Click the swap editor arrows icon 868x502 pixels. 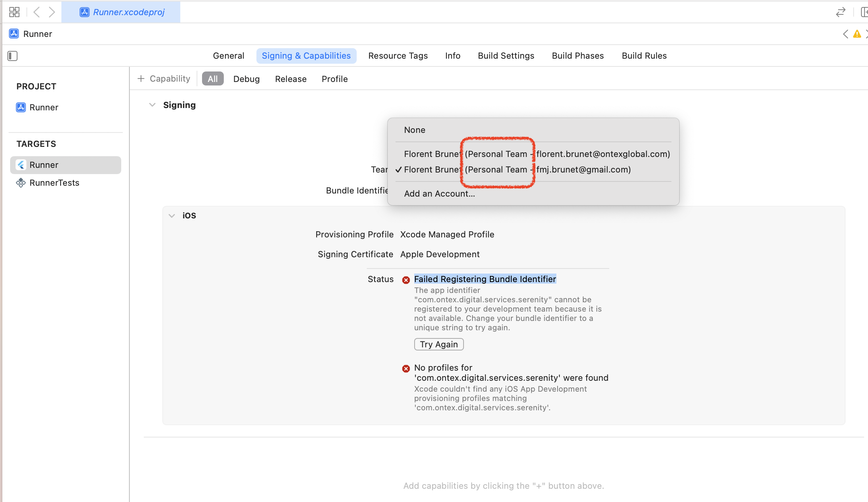tap(840, 12)
